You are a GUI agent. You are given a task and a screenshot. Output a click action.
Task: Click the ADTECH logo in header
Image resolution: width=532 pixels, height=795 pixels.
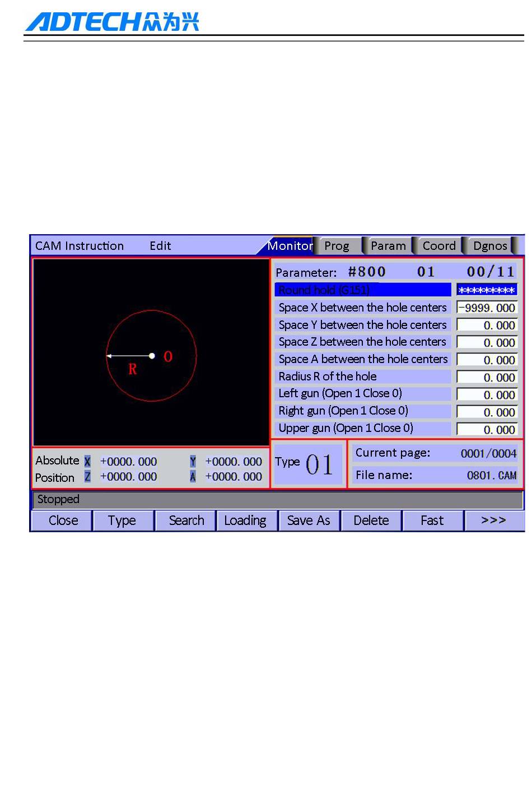(x=113, y=21)
